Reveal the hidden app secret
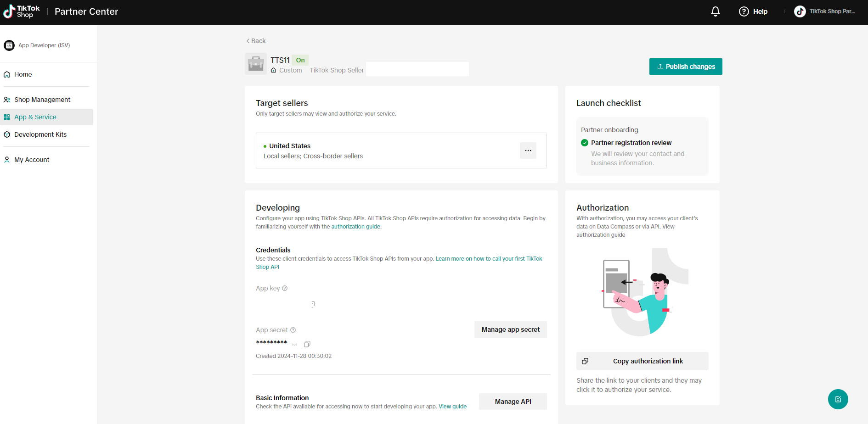 coord(294,344)
